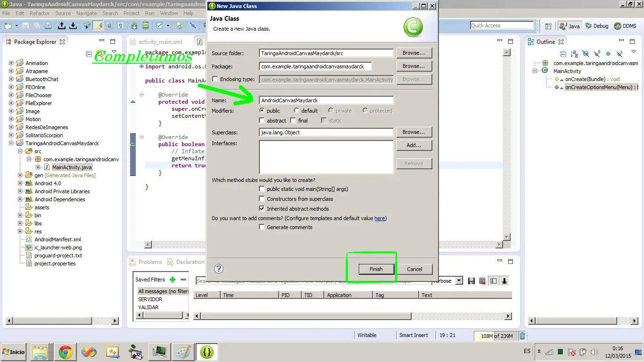Check the Generate comments checkbox
Image resolution: width=644 pixels, height=362 pixels.
[262, 227]
